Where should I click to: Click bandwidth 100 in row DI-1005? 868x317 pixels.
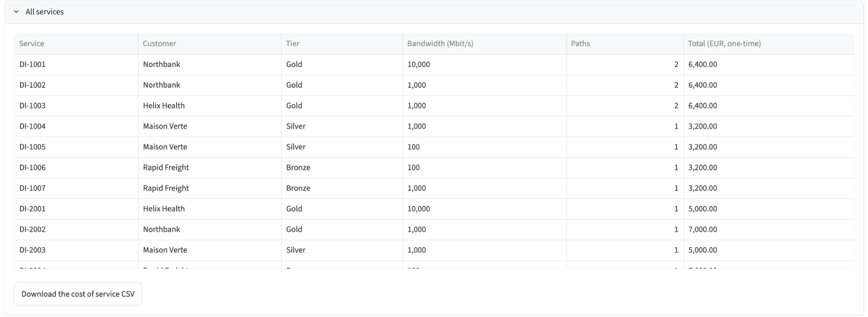484,147
